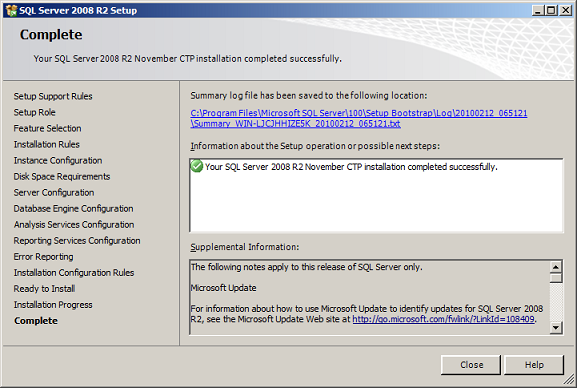Image resolution: width=577 pixels, height=388 pixels.
Task: Open the summary log file path link
Action: pyautogui.click(x=359, y=118)
